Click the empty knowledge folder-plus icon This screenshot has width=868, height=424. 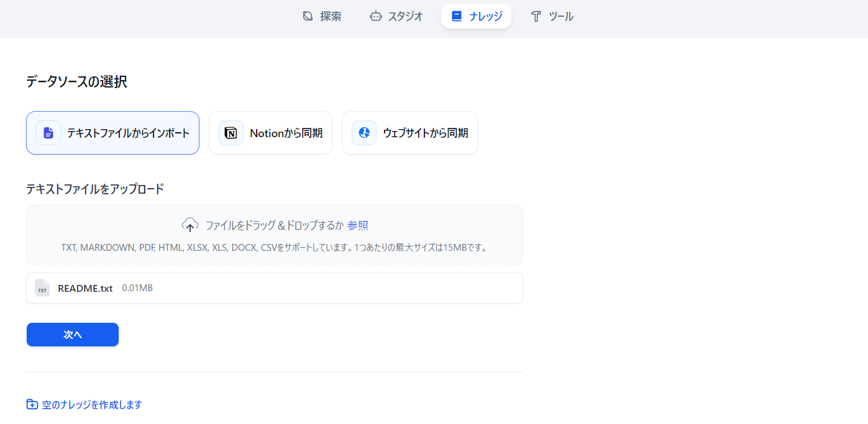pos(32,404)
